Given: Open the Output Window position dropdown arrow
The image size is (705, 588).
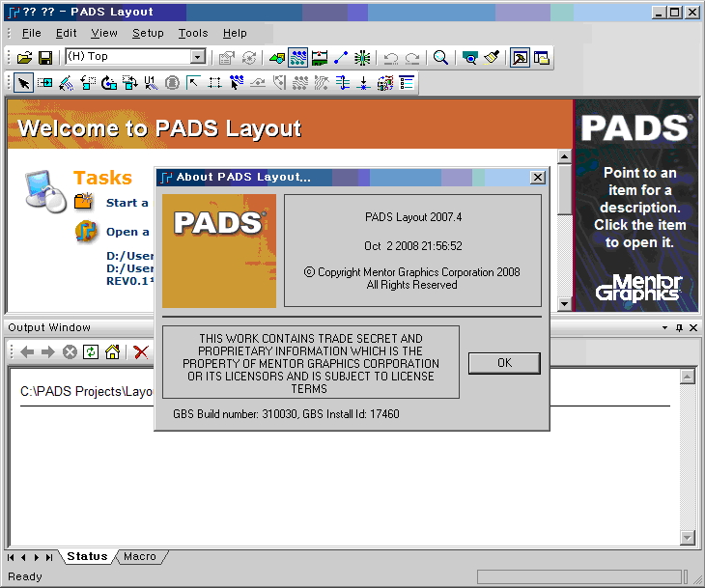Looking at the screenshot, I should pyautogui.click(x=665, y=327).
